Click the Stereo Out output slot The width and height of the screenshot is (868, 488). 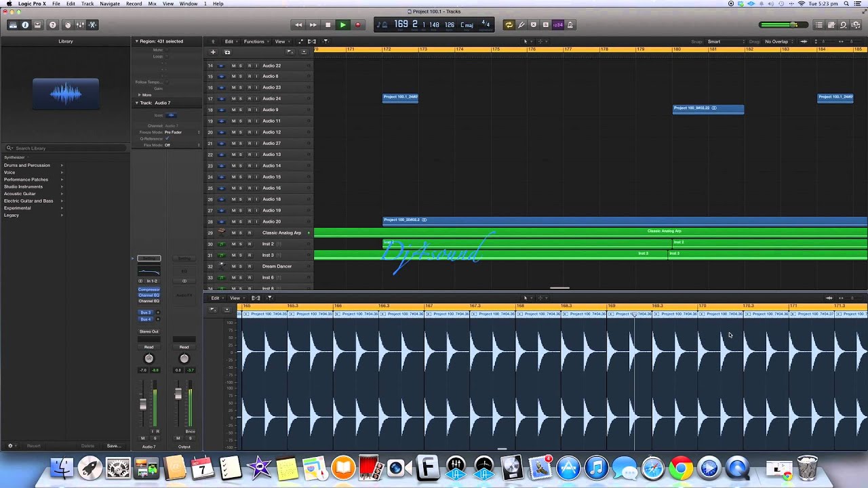pos(149,331)
